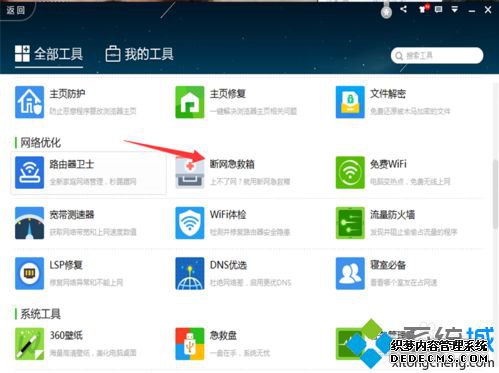The width and height of the screenshot is (499, 373).
Task: Open the feedback message icon in title bar
Action: tap(439, 9)
